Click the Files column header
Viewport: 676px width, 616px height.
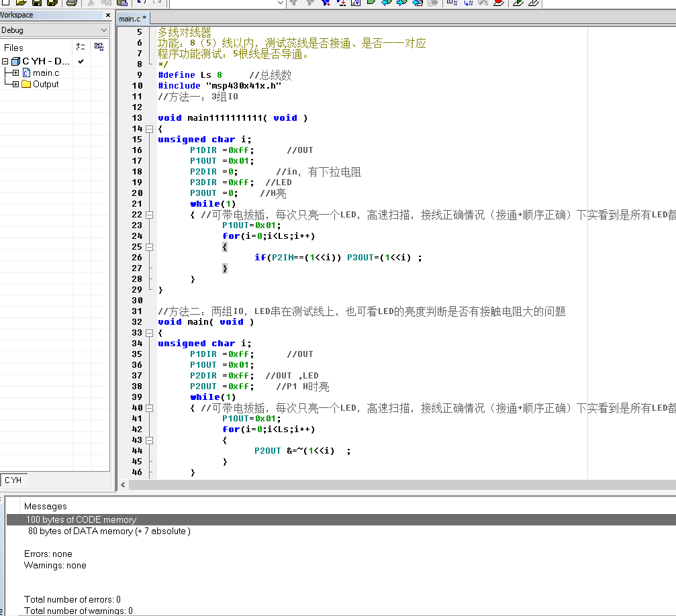click(36, 48)
